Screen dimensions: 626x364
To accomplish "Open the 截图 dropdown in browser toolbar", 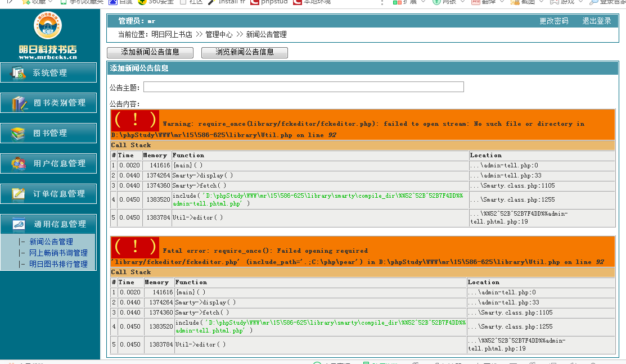I will 527,2.
